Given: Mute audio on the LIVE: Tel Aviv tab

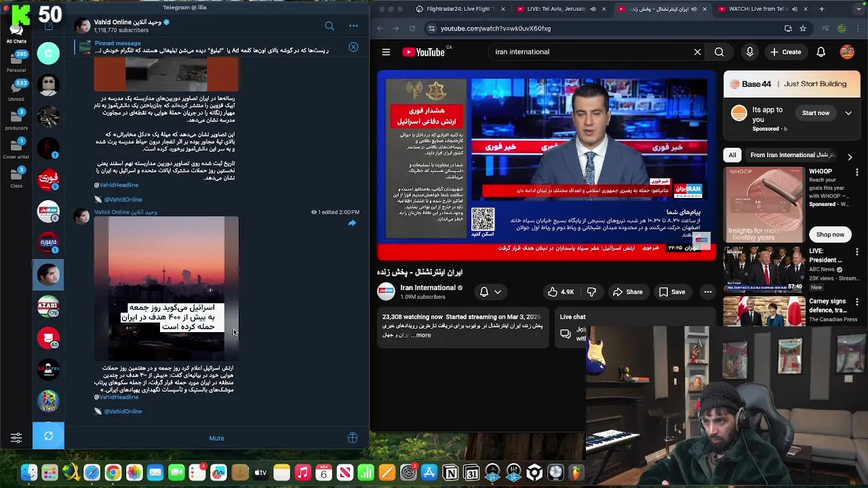Looking at the screenshot, I should (x=592, y=9).
